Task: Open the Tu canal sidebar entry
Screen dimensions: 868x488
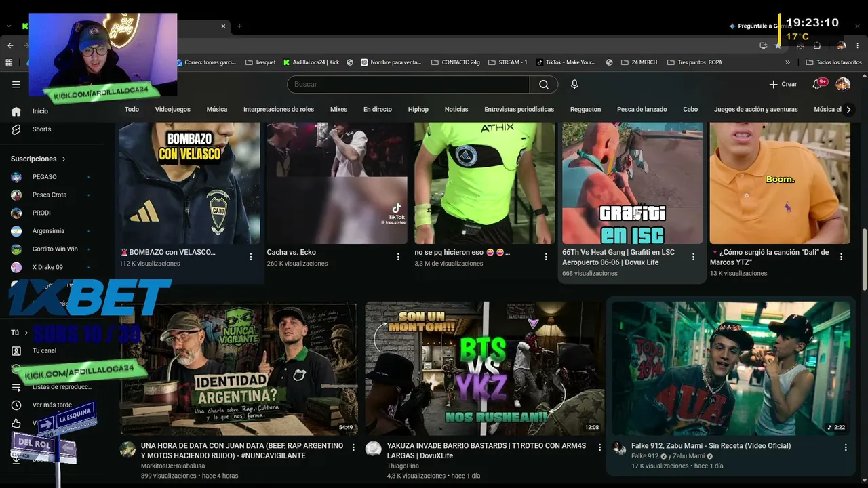Action: 44,350
